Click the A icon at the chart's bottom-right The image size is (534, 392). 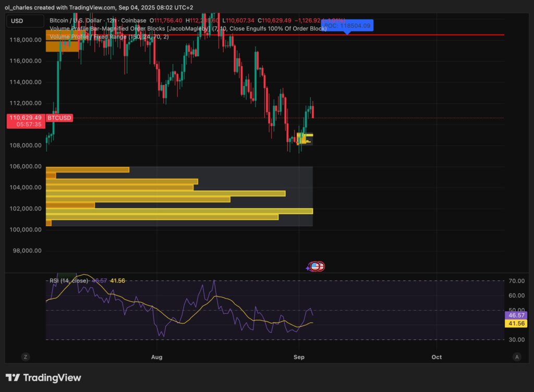click(517, 357)
